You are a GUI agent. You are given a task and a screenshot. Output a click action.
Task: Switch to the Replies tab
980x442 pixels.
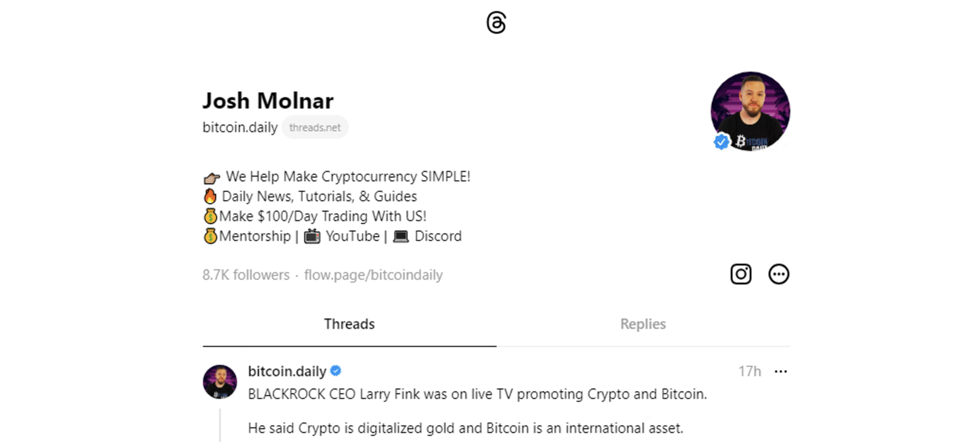(643, 324)
